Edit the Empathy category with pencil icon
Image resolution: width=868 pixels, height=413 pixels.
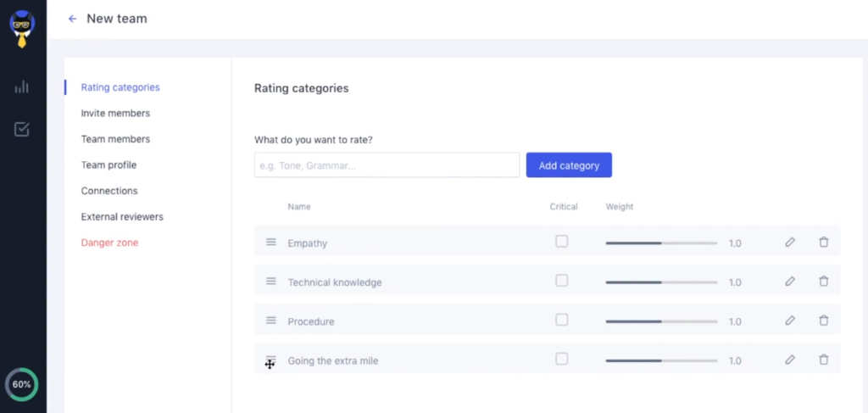click(790, 243)
